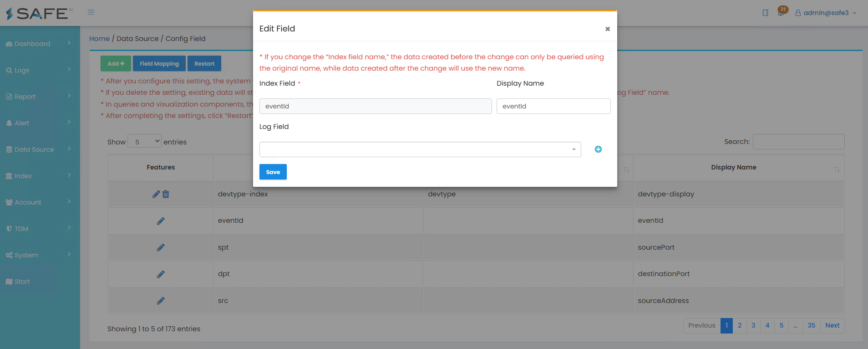Open the Alert sidebar menu
Image resolution: width=868 pixels, height=349 pixels.
pos(40,123)
